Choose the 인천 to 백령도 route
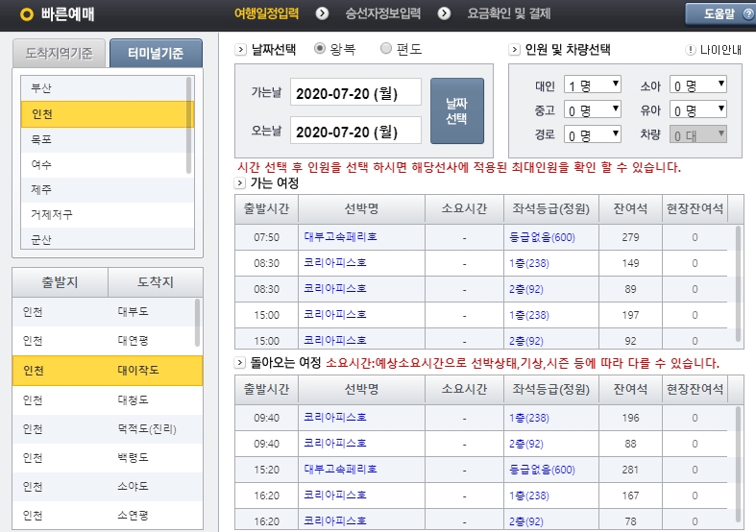The image size is (756, 532). (x=108, y=458)
